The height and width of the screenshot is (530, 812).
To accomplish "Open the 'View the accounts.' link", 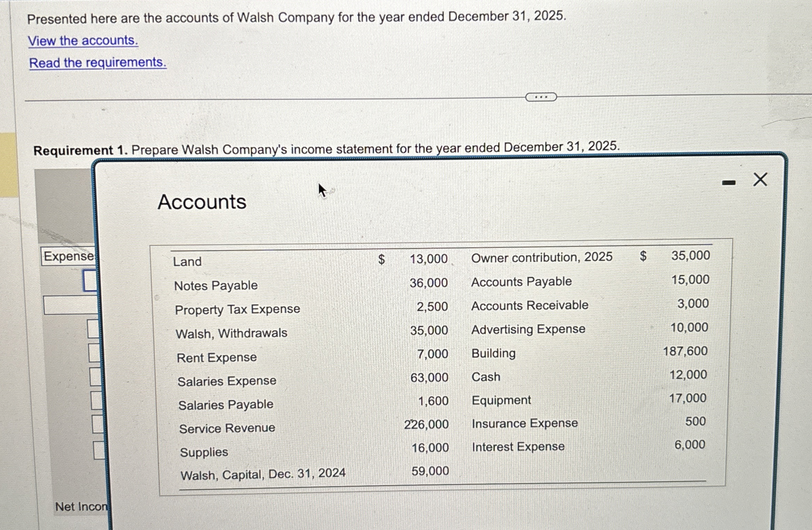I will coord(83,41).
